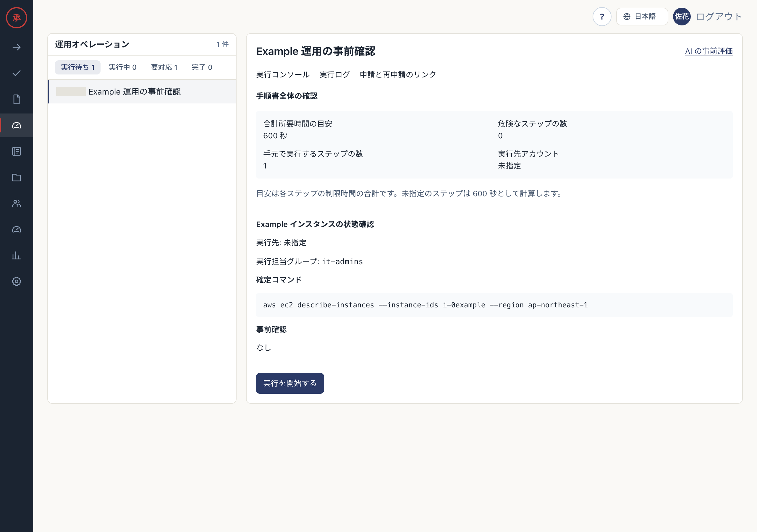The width and height of the screenshot is (757, 532).
Task: Click the 実行を開始する button
Action: 290,383
